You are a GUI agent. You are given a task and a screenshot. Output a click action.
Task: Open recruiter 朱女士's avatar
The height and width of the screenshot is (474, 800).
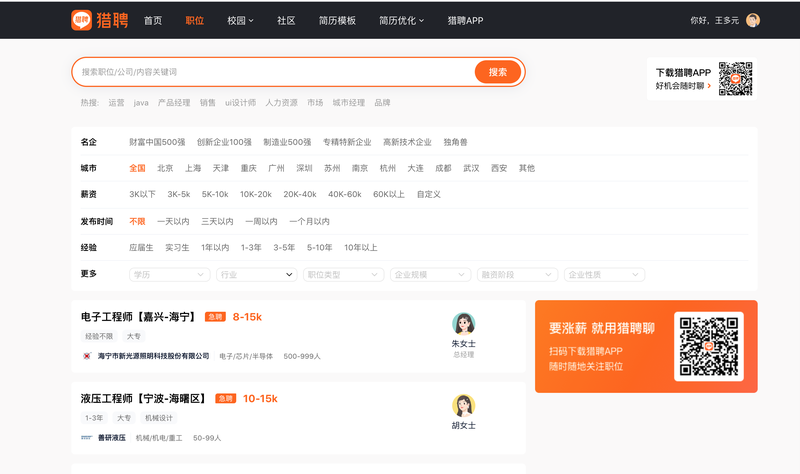pos(463,324)
